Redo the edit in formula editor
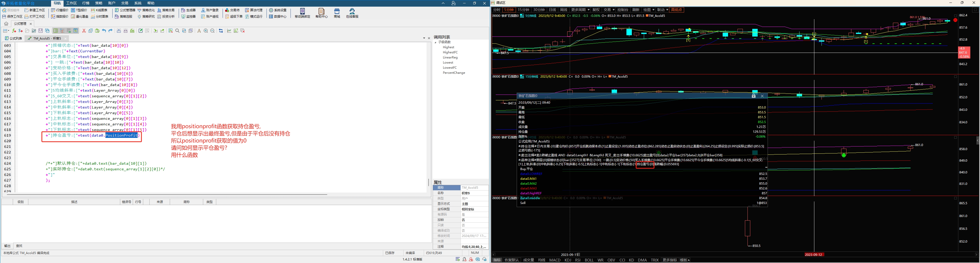This screenshot has height=263, width=980. [x=110, y=31]
